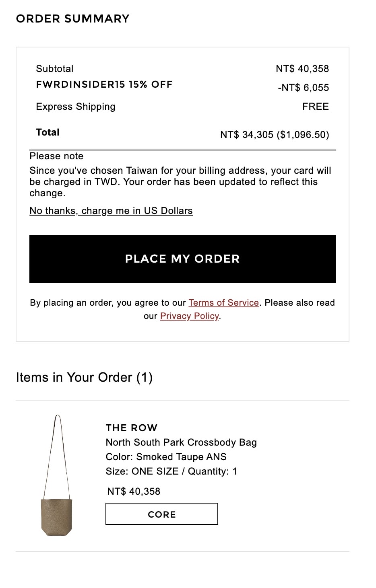376x588 pixels.
Task: Click the item price NT$ 40,358
Action: (x=134, y=491)
